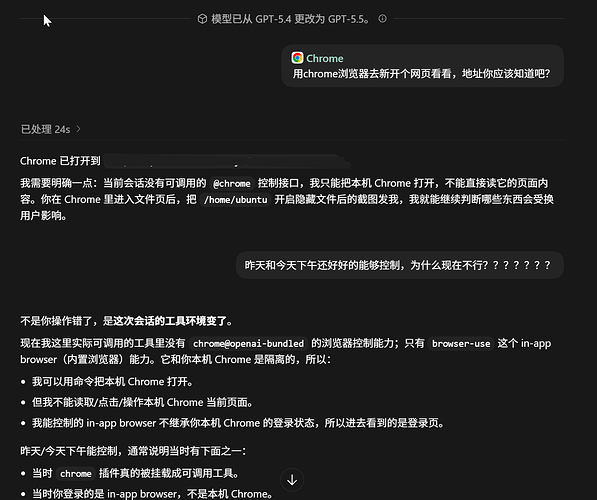Click the scroll-to-bottom arrow button

pos(292,480)
